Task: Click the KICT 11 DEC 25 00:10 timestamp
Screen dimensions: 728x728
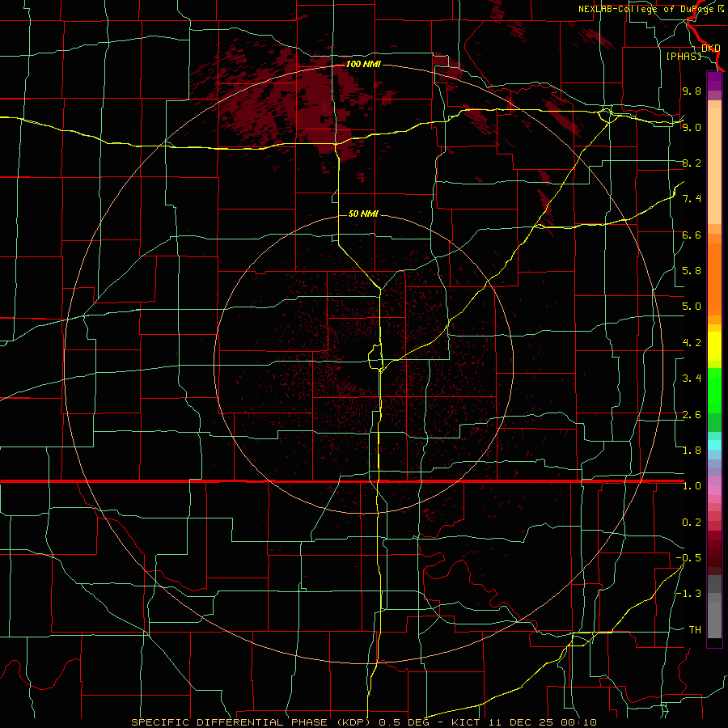Action: 524,722
